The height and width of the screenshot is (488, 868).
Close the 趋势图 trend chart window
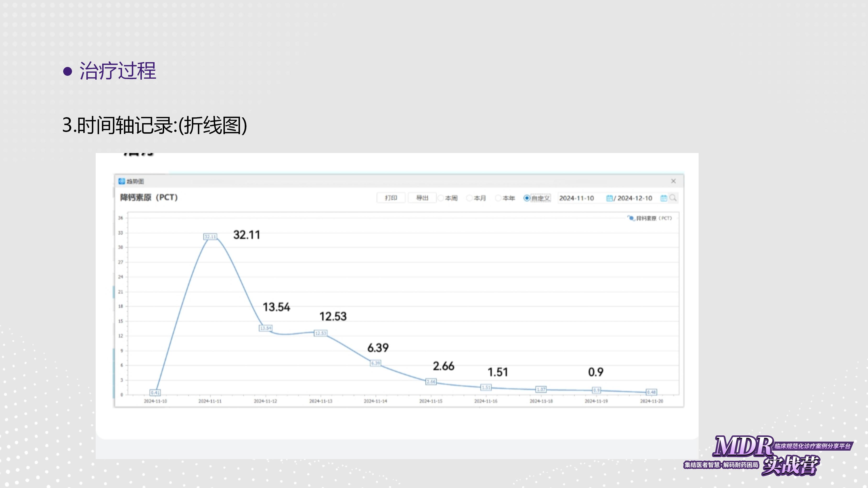(673, 181)
